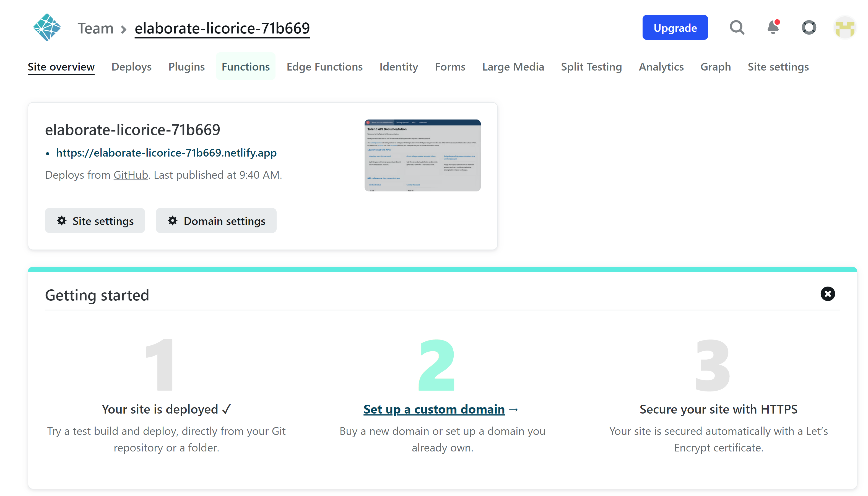The image size is (868, 496).
Task: Click the Upgrade button
Action: click(x=675, y=27)
